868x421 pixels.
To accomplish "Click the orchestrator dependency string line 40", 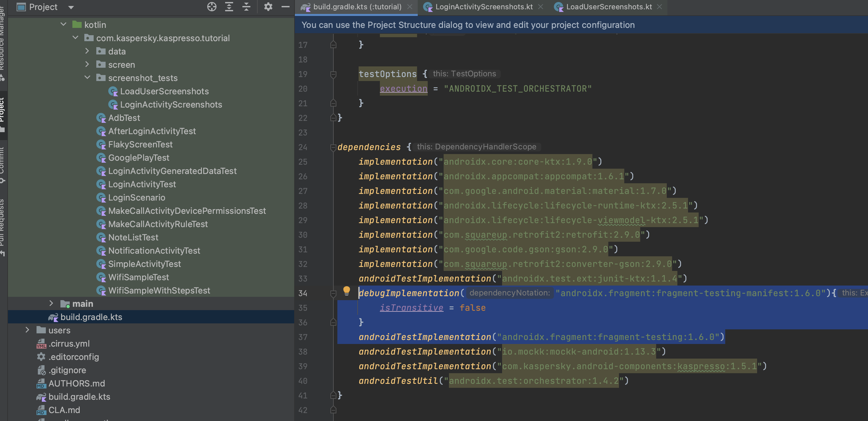I will coord(534,381).
